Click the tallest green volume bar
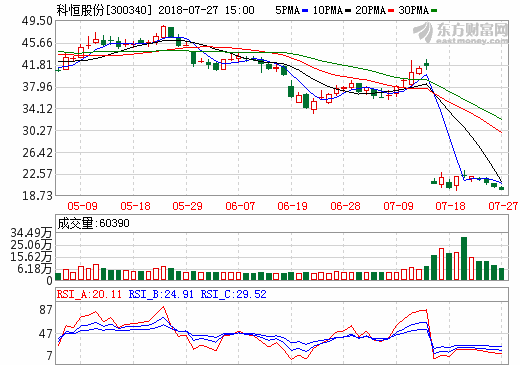This screenshot has width=520, height=365. pos(464,258)
